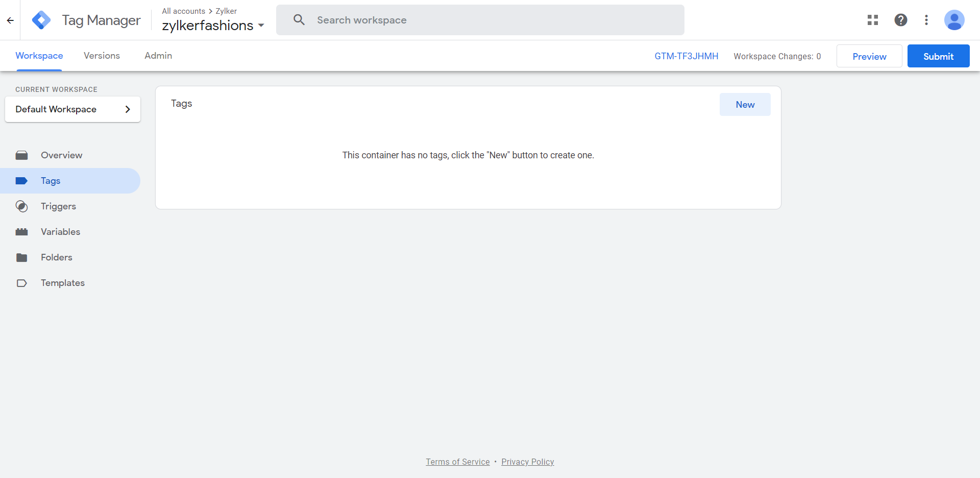Click the Submit button
Screen dimensions: 980x478
938,56
